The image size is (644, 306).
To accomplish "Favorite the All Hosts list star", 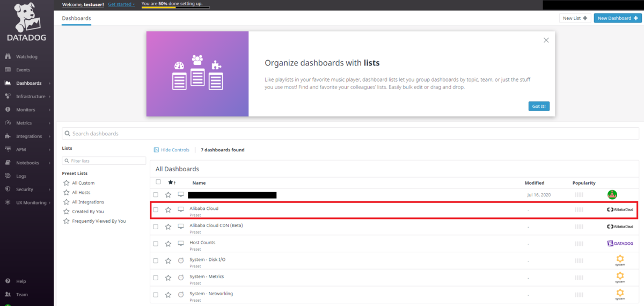I will point(66,192).
